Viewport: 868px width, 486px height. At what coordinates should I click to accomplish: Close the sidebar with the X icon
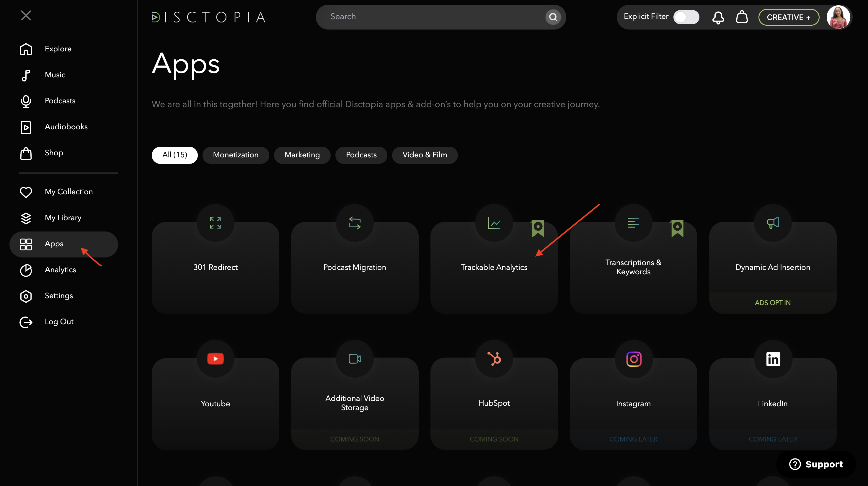pos(26,16)
